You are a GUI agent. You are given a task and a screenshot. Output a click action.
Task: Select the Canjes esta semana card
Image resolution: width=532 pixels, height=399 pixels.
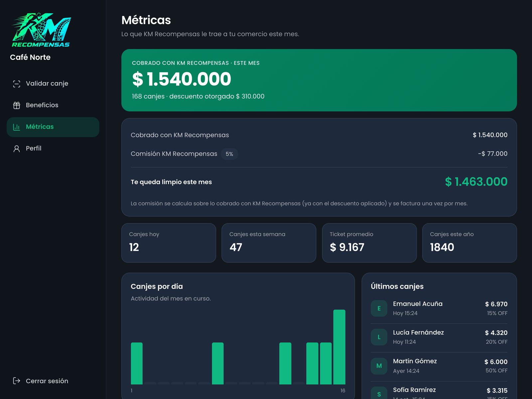(269, 243)
